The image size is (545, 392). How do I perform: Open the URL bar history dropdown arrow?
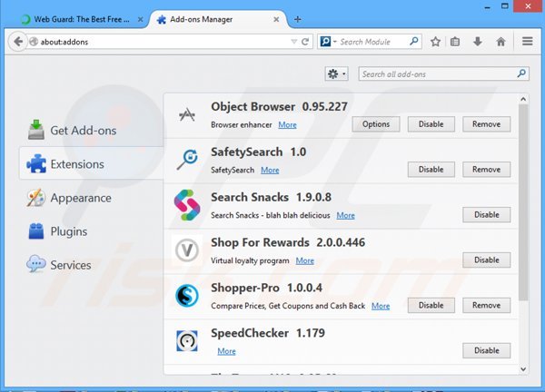294,42
